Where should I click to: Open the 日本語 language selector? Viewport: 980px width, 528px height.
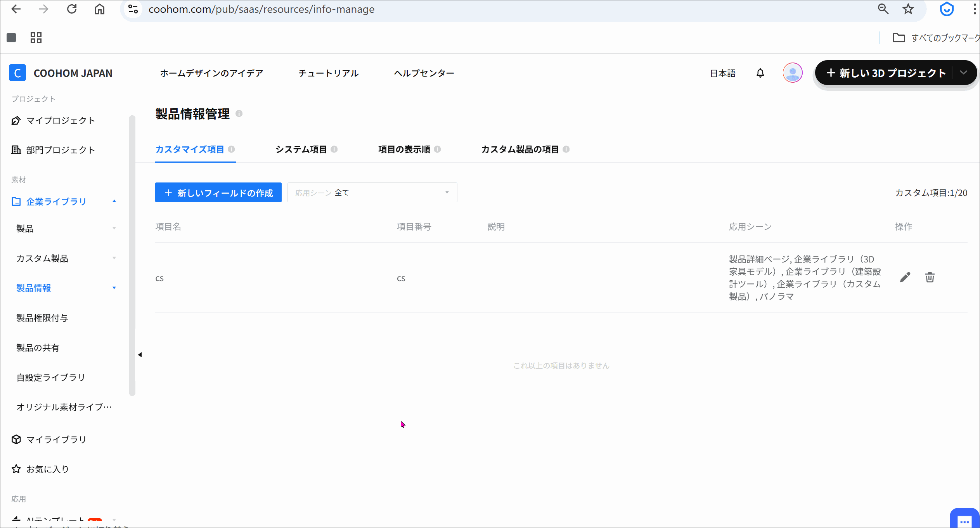tap(722, 73)
